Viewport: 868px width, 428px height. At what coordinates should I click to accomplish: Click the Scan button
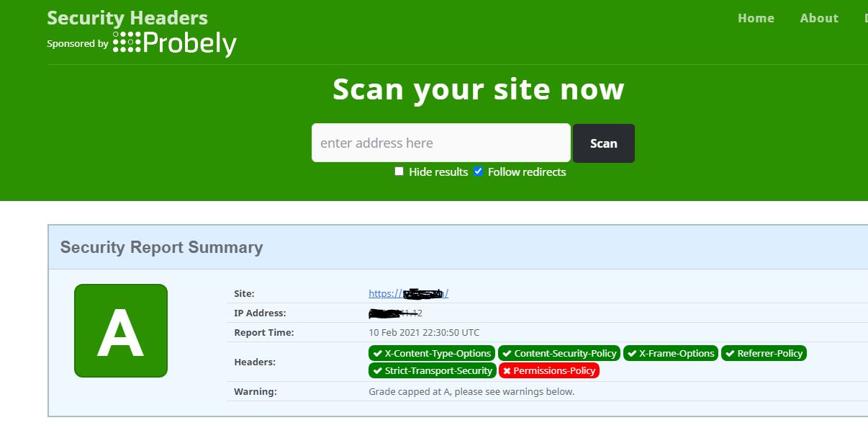(604, 143)
